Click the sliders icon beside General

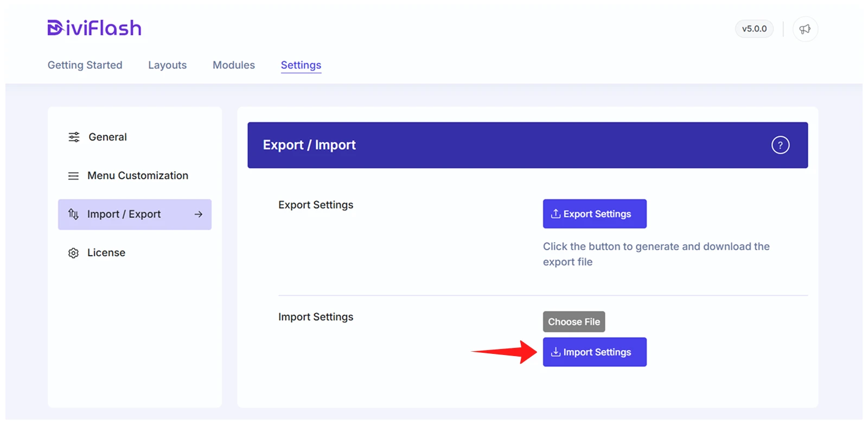74,137
